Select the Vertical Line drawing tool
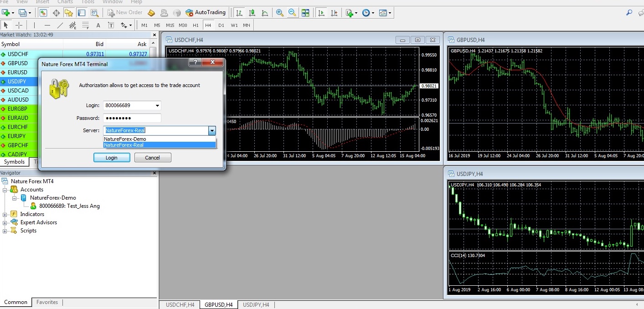The image size is (644, 309). pos(34,25)
